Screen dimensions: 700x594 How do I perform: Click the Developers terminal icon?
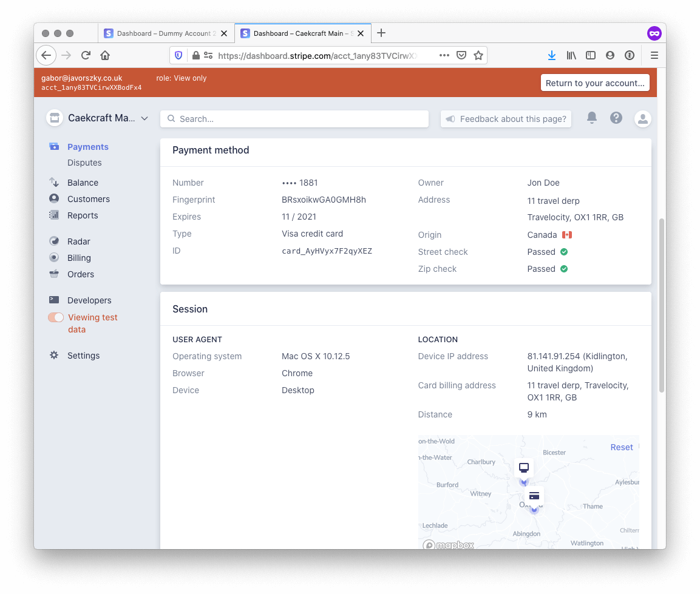54,300
